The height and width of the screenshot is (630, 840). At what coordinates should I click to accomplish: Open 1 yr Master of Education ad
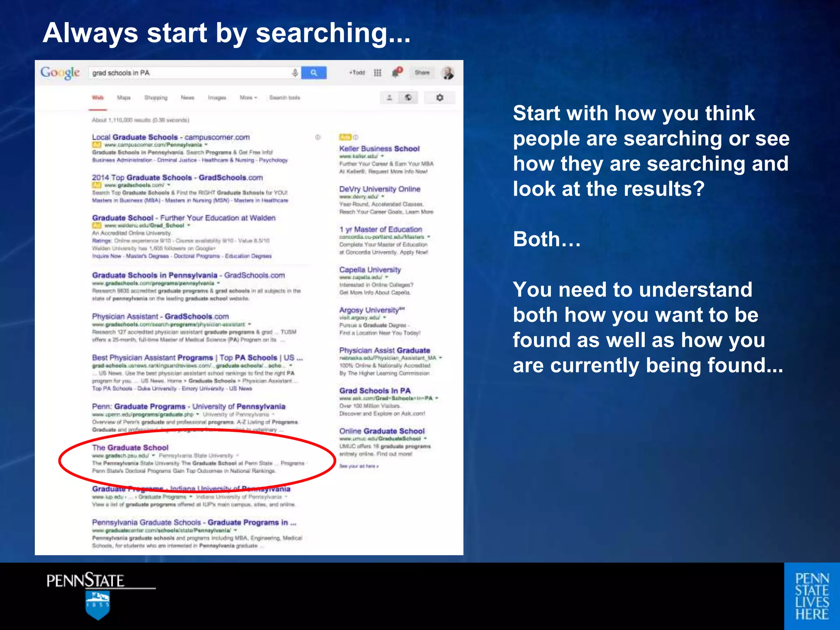[x=381, y=229]
